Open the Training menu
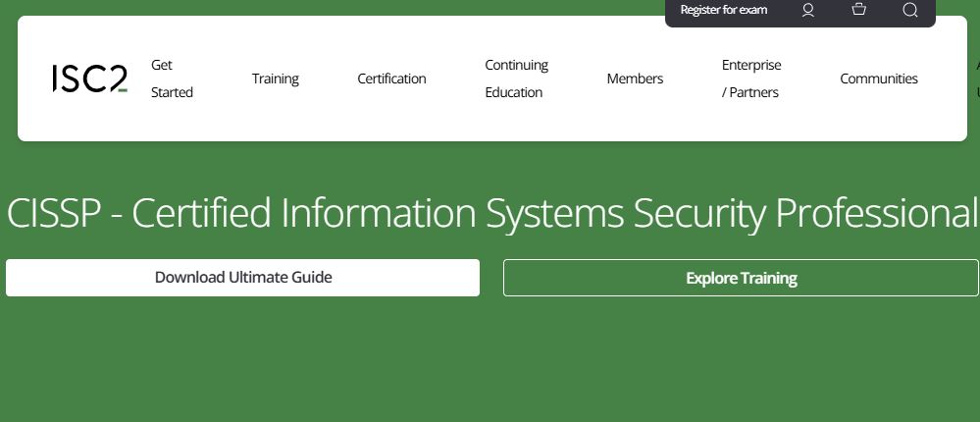980x422 pixels. point(275,79)
